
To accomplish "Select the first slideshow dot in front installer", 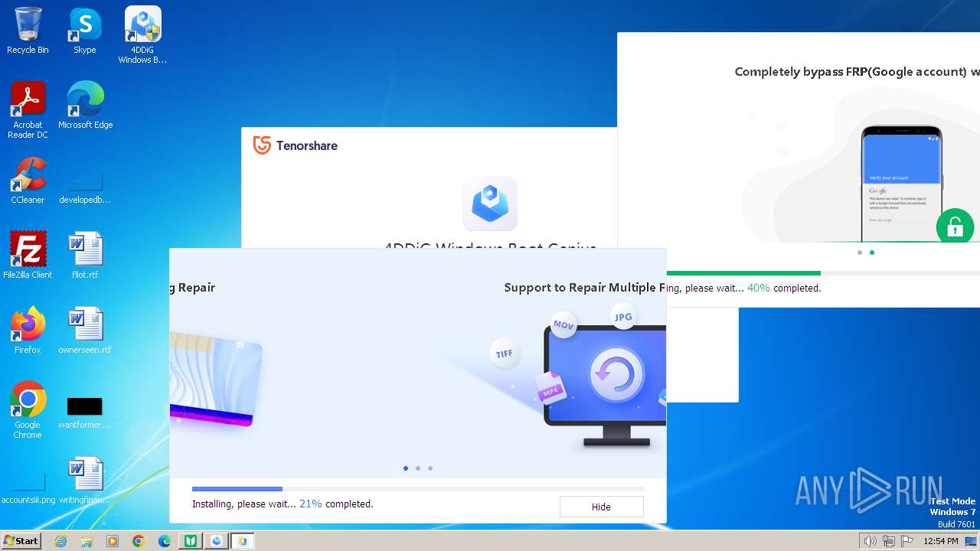I will tap(406, 468).
